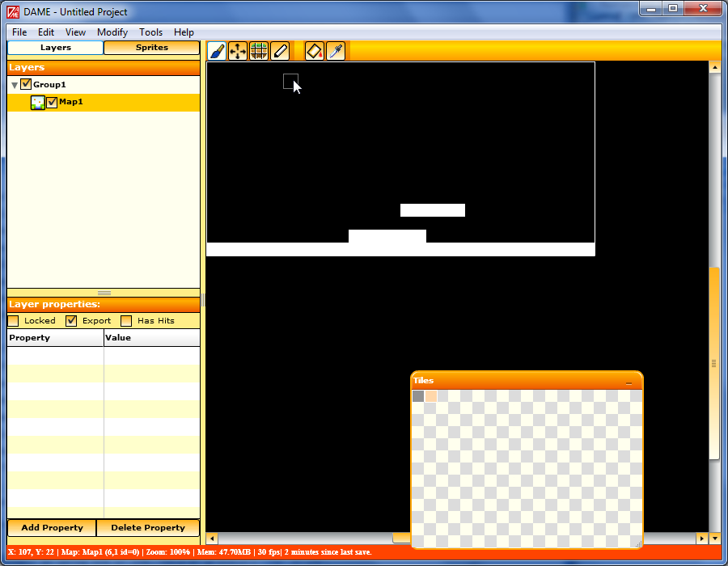
Task: Click the vertical scrollbar thumb
Action: click(x=714, y=363)
